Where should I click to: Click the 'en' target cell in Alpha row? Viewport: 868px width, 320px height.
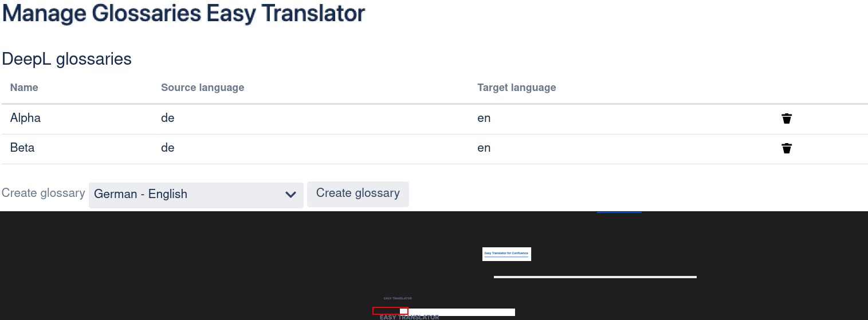click(484, 118)
